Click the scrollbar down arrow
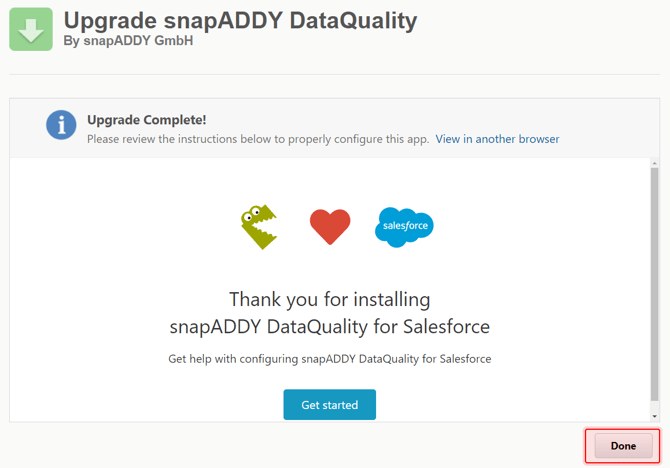This screenshot has height=468, width=670. pyautogui.click(x=654, y=416)
